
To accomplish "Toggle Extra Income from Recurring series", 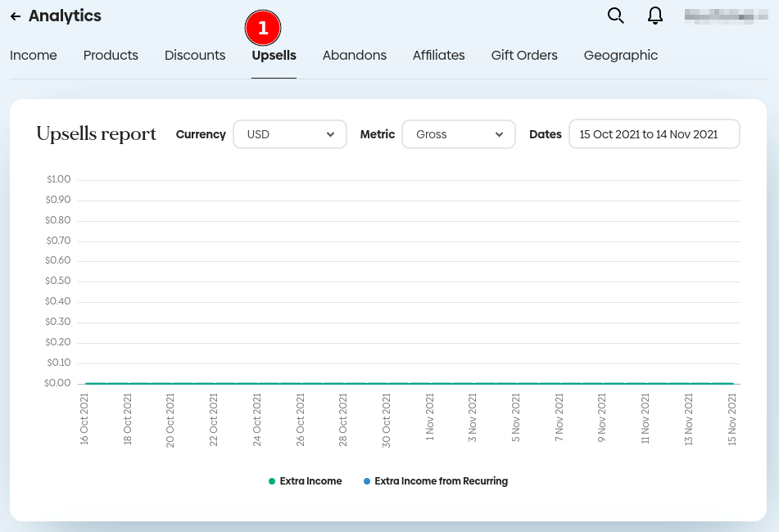I will click(441, 481).
